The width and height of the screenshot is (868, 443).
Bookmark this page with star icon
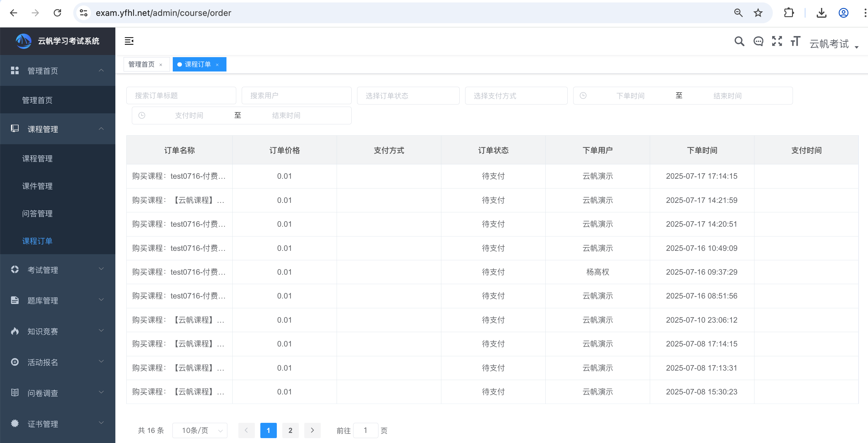[x=758, y=13]
